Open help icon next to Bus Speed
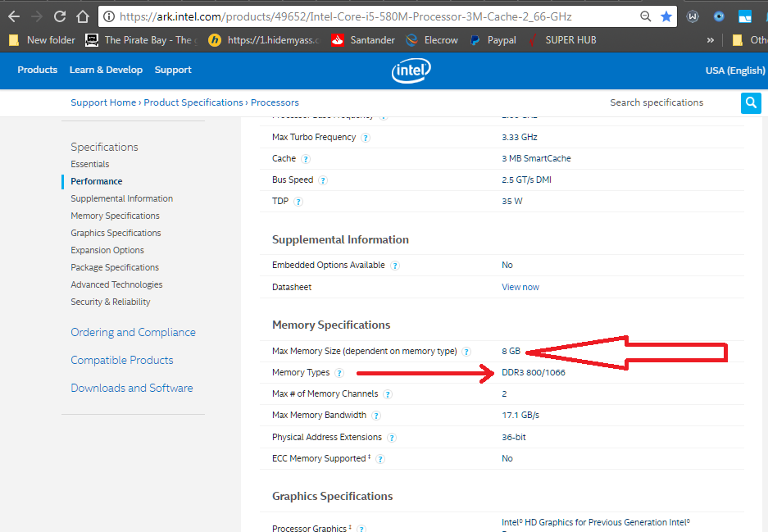This screenshot has height=532, width=768. (x=323, y=180)
